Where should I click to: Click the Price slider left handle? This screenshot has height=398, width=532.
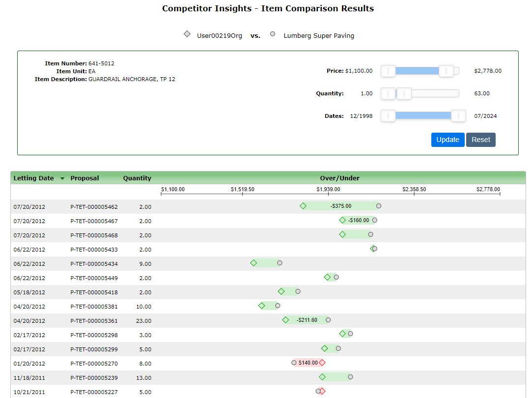pyautogui.click(x=388, y=71)
